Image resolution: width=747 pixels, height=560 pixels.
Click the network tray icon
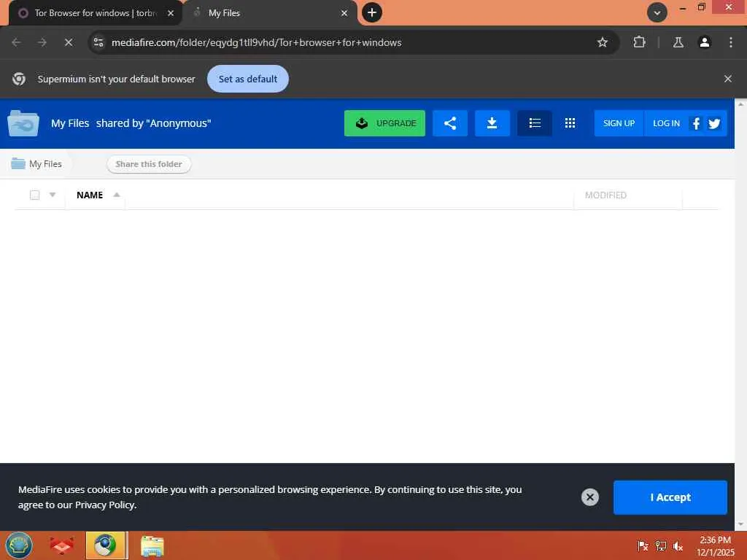(x=660, y=546)
